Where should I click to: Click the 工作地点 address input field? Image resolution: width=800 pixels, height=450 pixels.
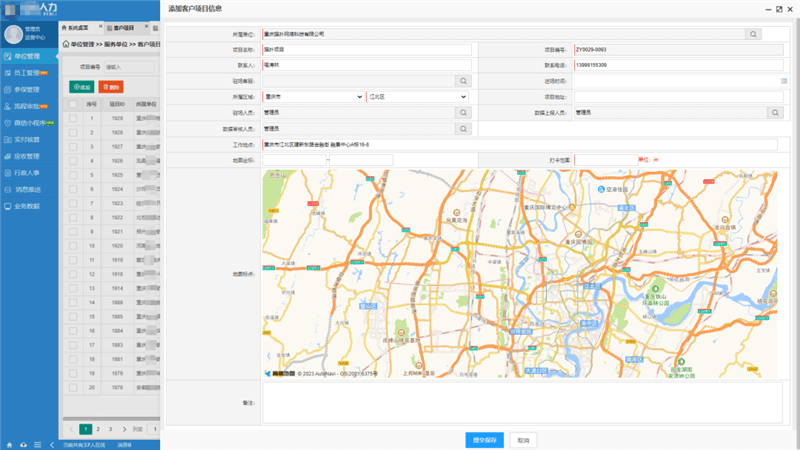519,145
